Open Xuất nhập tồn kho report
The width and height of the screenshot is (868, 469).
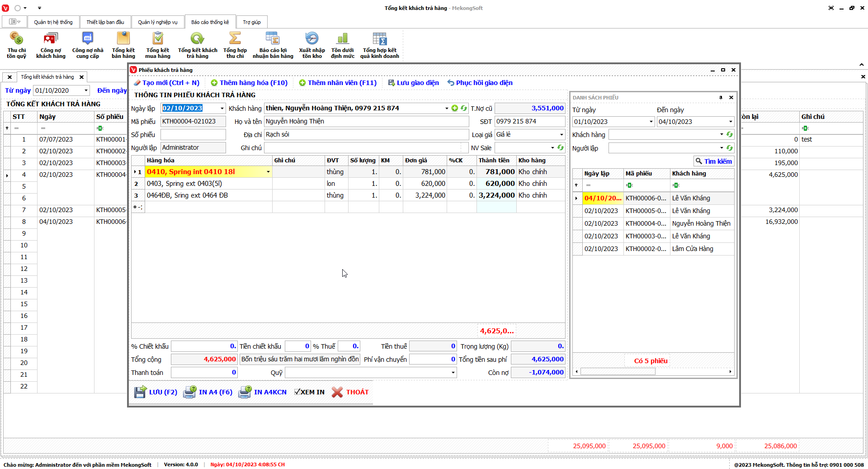tap(312, 45)
